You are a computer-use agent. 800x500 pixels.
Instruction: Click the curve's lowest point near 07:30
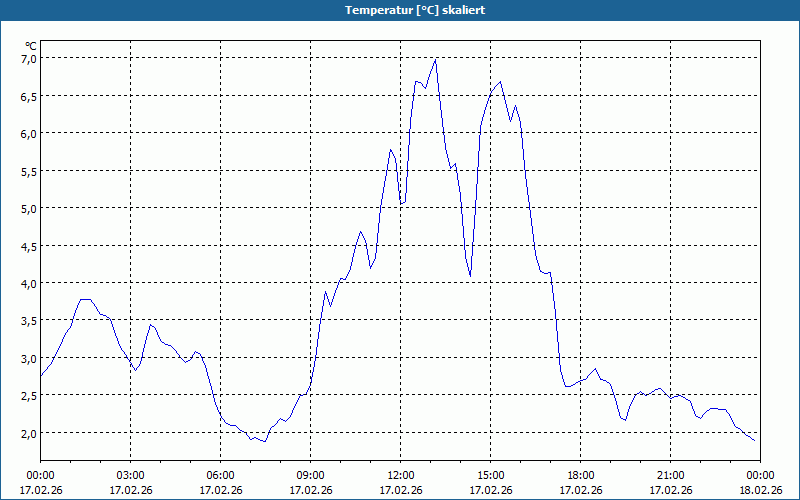[265, 441]
